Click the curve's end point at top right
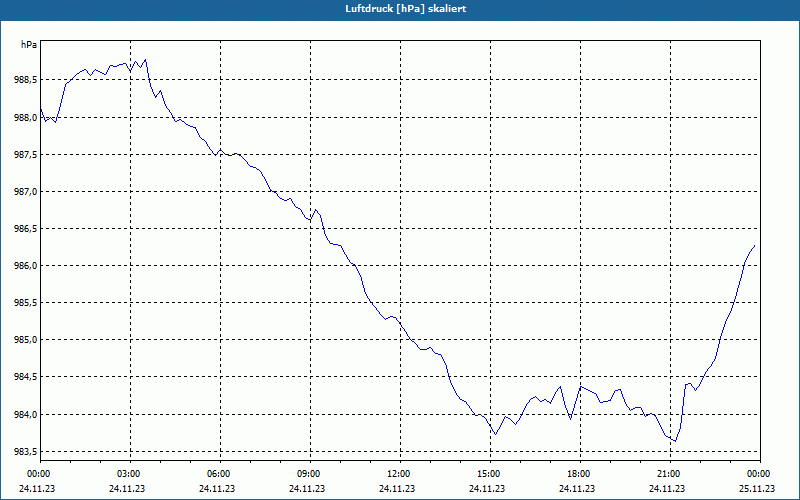 tap(754, 246)
